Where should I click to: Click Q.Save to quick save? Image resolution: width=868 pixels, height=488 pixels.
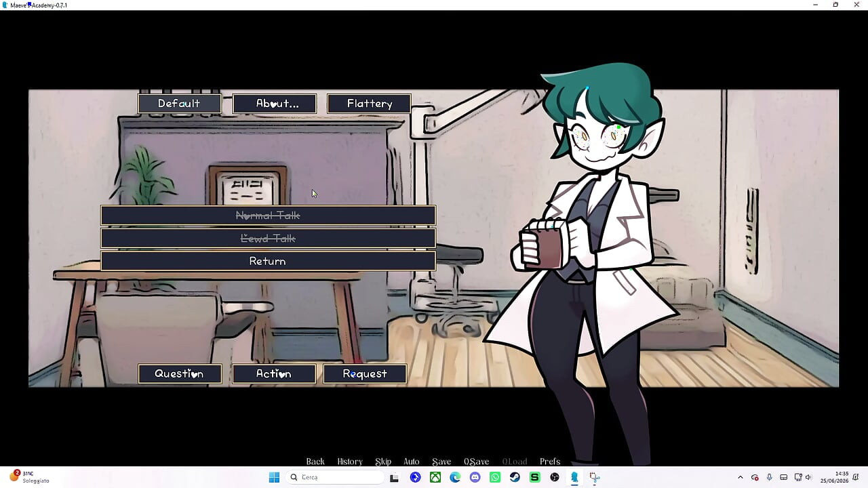point(476,462)
